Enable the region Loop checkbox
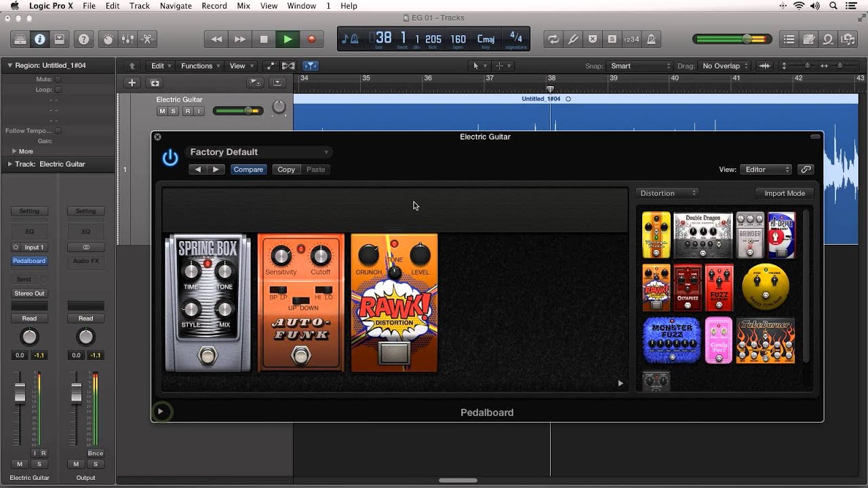 [x=58, y=89]
